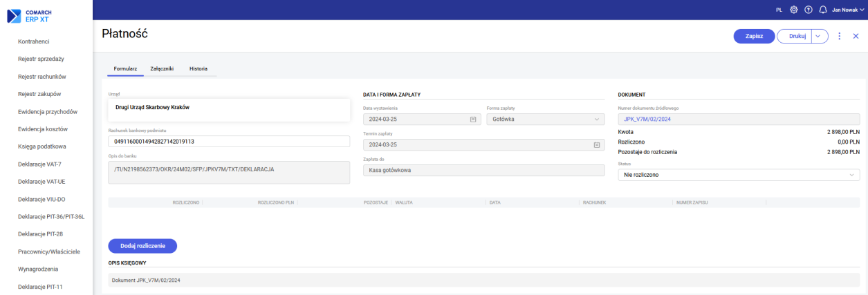Switch to the Załączniki tab
Viewport: 868px width, 295px height.
point(162,68)
